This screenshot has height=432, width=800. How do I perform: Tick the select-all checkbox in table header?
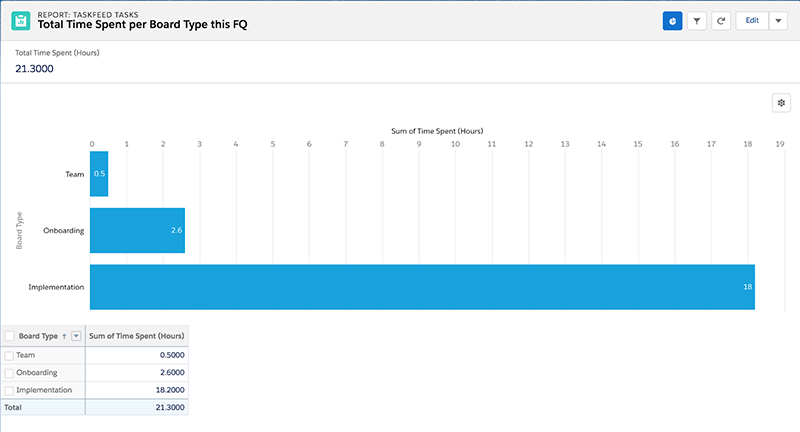click(9, 337)
